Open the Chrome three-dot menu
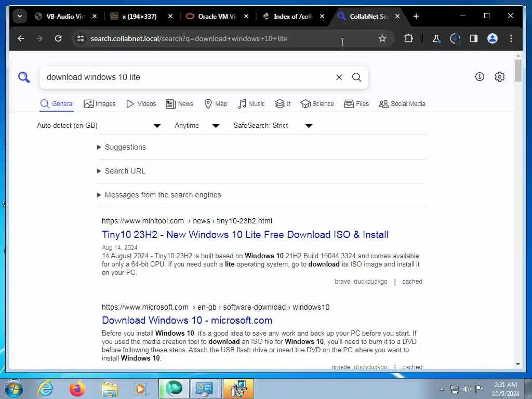Viewport: 532px width, 399px height. tap(511, 38)
